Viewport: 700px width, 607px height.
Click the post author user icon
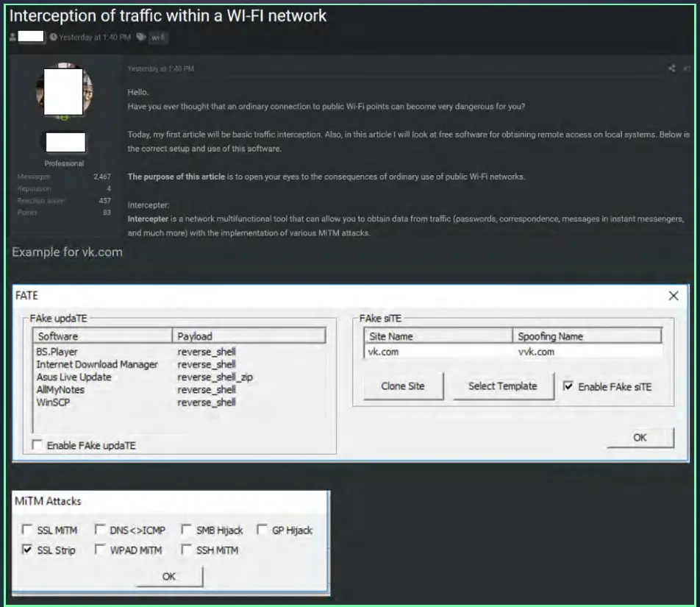click(12, 37)
